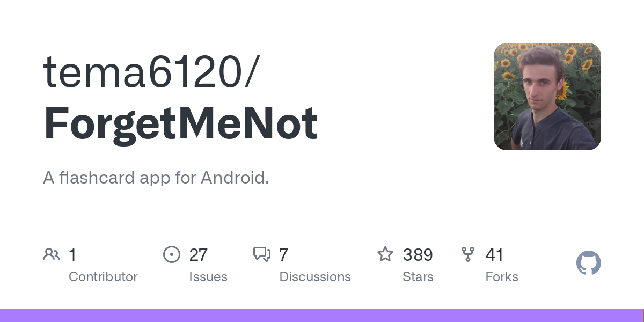Click the 389 stars count
This screenshot has height=322, width=644.
coord(418,255)
